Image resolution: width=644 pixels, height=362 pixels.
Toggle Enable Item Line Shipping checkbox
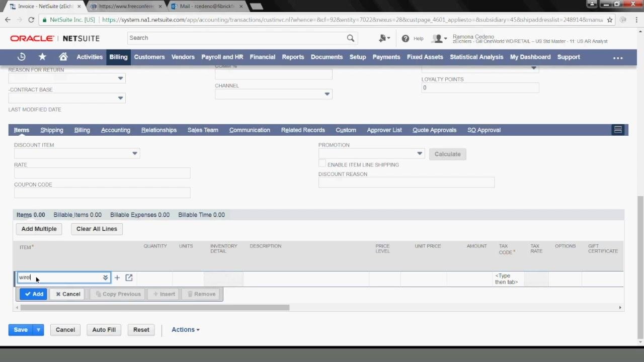click(x=322, y=164)
